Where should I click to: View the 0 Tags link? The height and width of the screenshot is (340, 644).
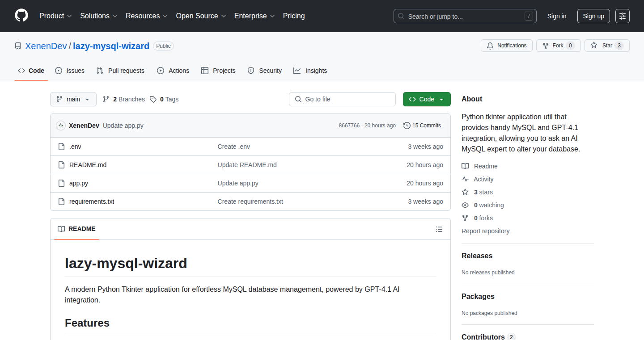pyautogui.click(x=164, y=99)
